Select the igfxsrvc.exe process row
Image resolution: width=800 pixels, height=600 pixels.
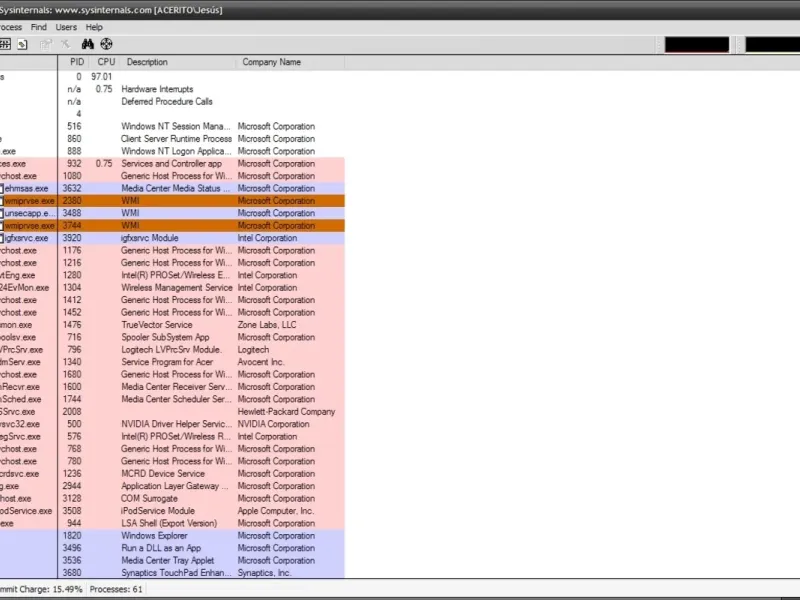pyautogui.click(x=172, y=238)
